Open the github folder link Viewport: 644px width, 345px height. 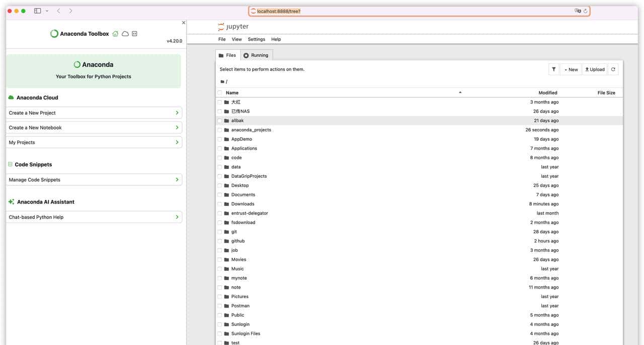pos(238,241)
